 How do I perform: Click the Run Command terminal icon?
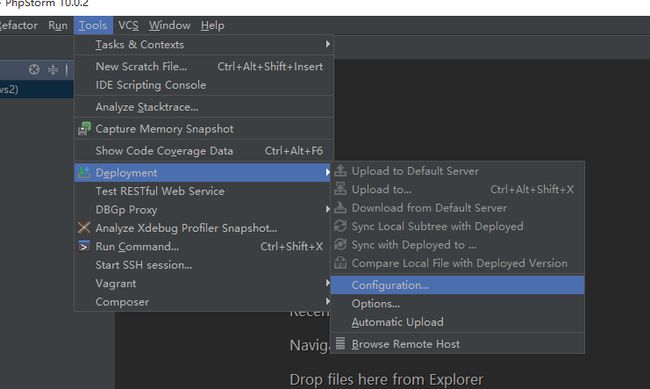[84, 246]
